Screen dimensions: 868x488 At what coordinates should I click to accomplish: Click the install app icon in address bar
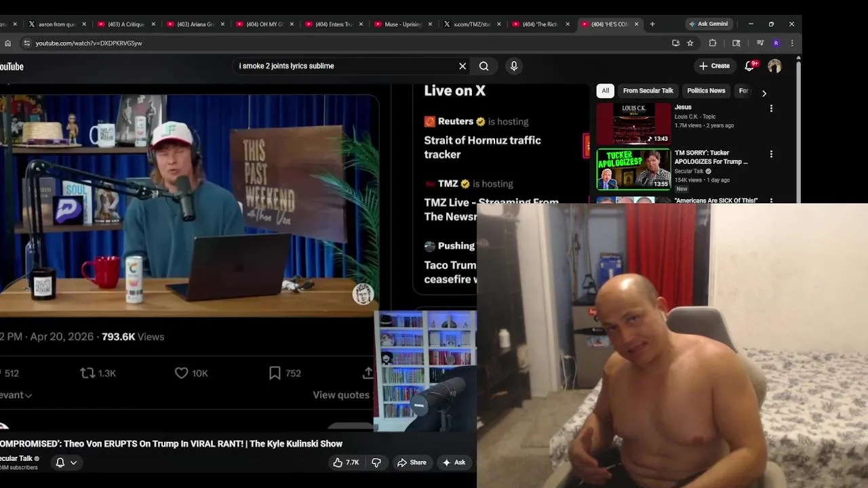coord(675,43)
